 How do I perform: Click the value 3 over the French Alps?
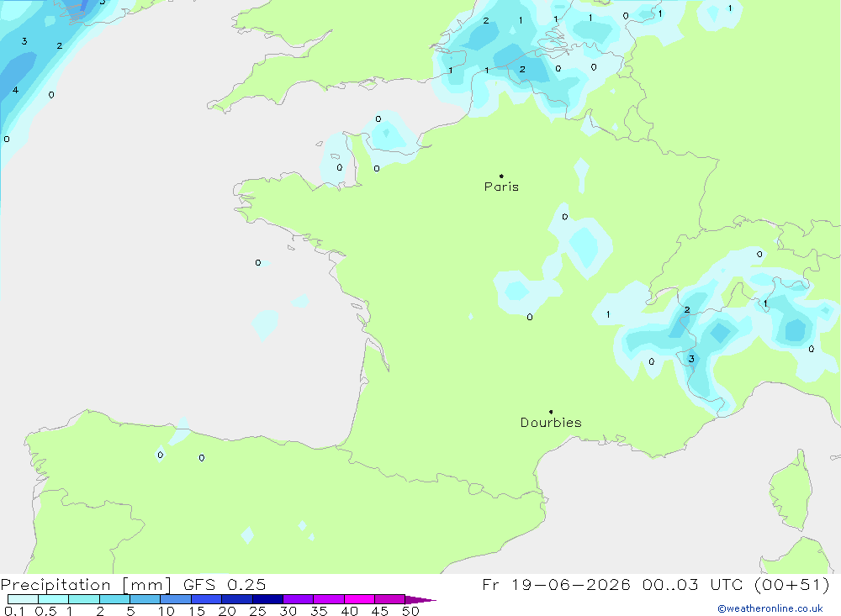pos(691,359)
